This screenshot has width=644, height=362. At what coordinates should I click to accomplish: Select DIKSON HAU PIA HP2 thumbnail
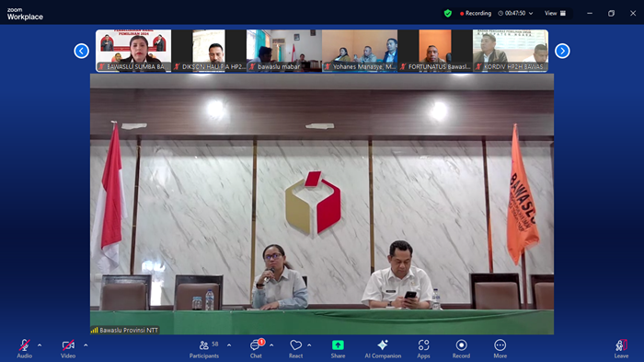(209, 51)
